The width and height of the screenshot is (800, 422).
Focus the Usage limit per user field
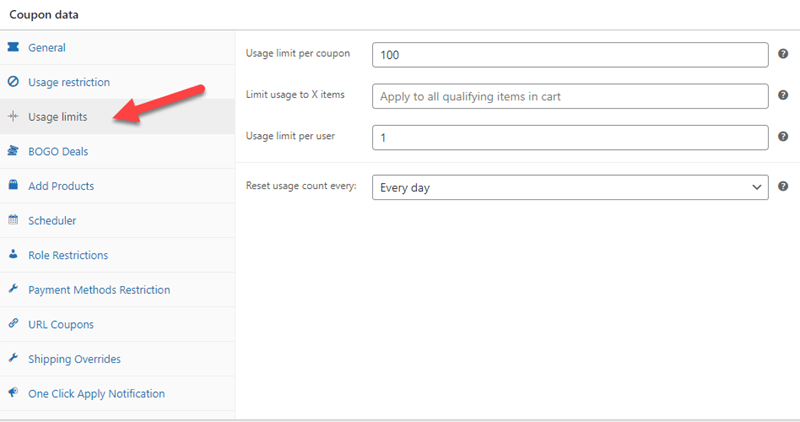(570, 138)
